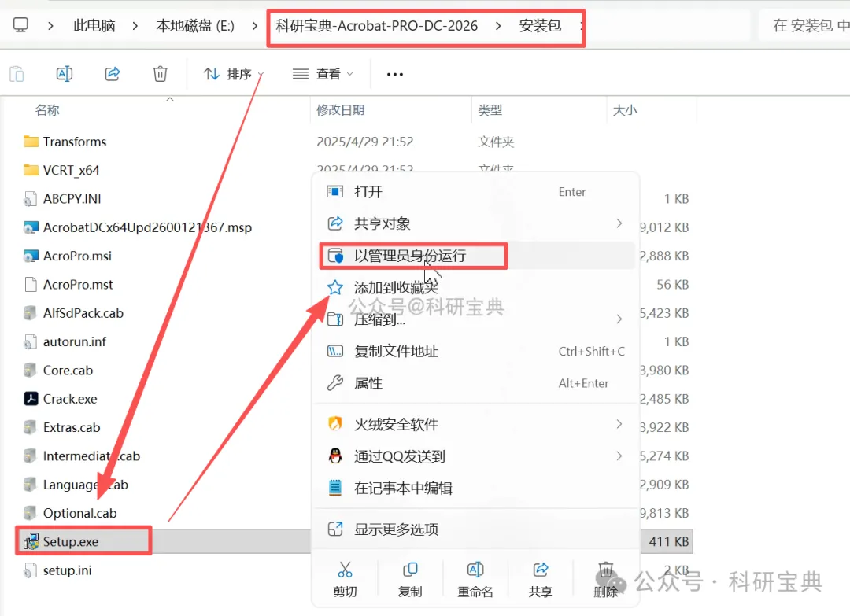Select 添加到收藏夹 menu entry
This screenshot has width=850, height=616.
475,287
